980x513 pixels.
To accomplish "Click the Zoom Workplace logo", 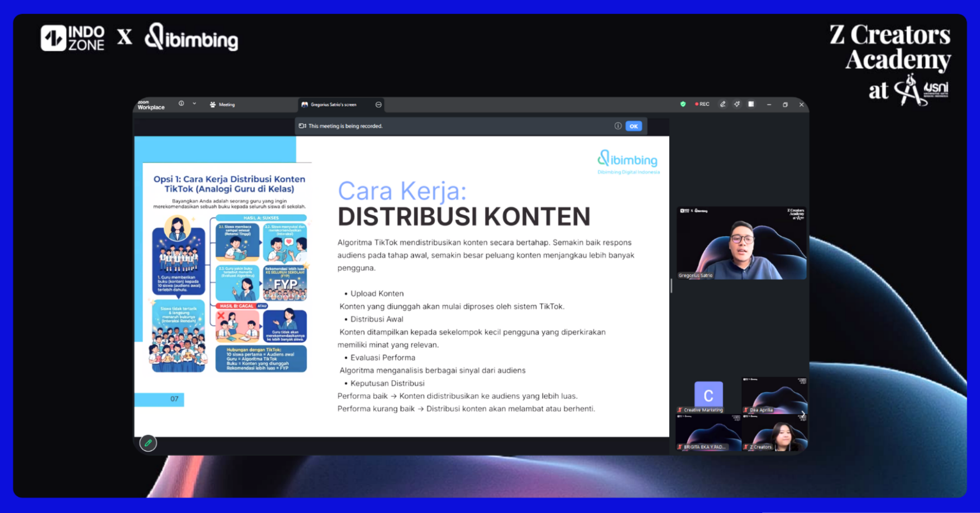I will pos(151,104).
